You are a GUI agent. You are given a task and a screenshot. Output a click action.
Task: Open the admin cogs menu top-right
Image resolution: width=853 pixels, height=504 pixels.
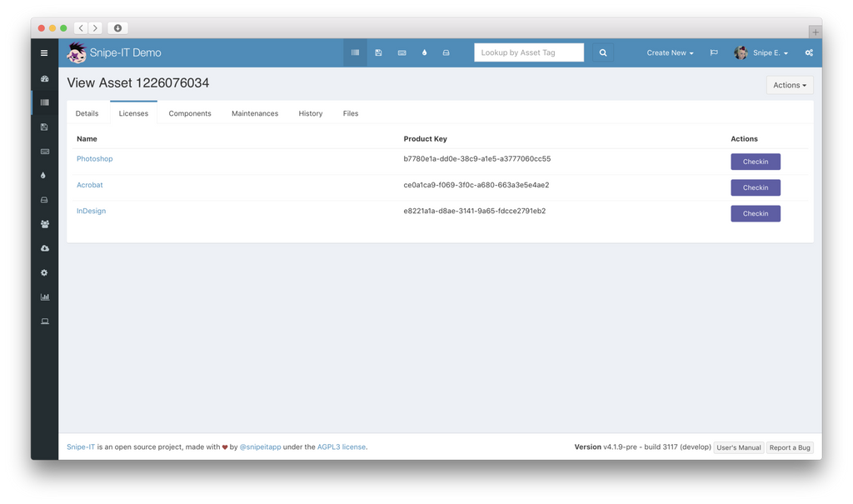click(808, 52)
